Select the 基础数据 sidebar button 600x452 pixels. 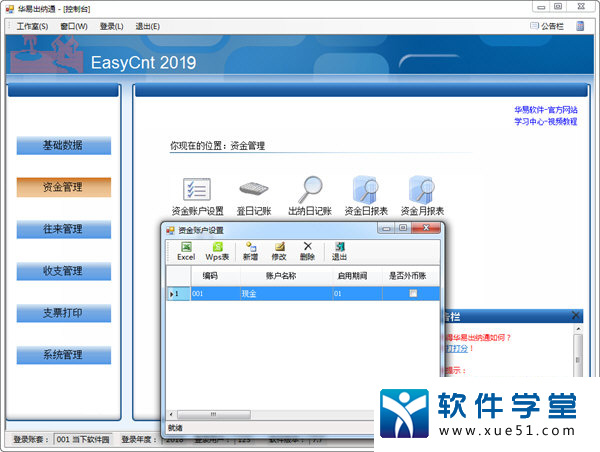click(x=64, y=145)
